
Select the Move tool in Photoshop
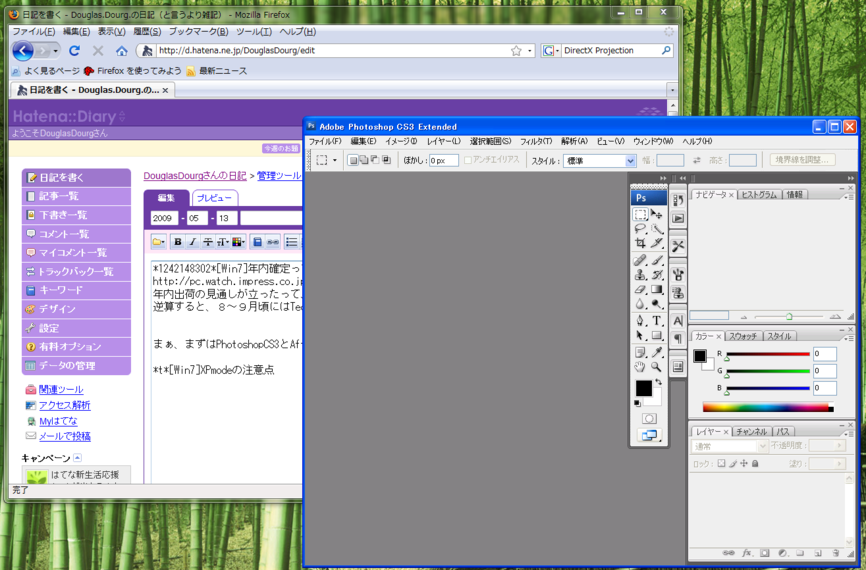657,214
